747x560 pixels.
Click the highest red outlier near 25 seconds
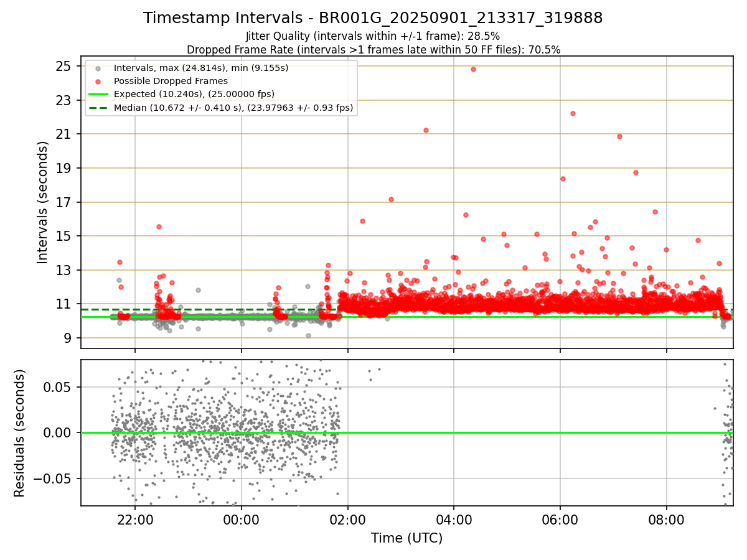coord(473,69)
